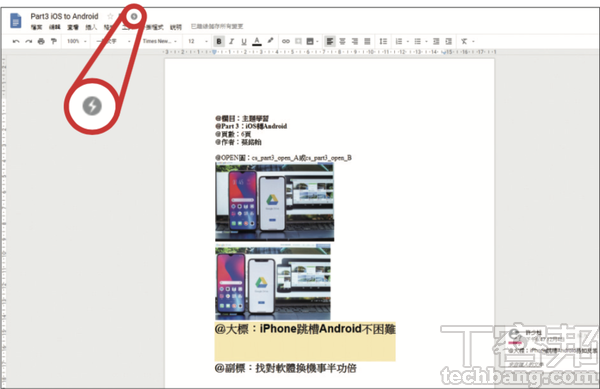600x389 pixels.
Task: Apply a numbered list
Action: [x=399, y=41]
